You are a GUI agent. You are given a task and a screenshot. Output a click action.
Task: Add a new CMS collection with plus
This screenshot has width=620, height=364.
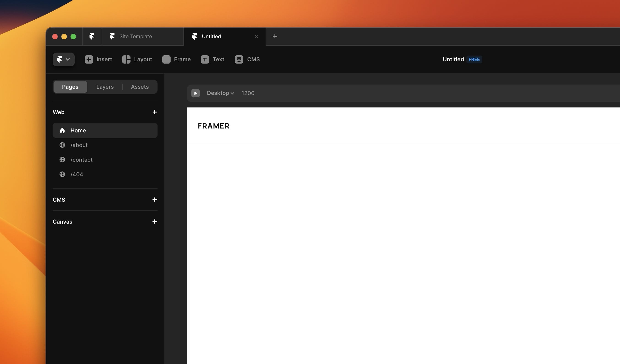155,200
